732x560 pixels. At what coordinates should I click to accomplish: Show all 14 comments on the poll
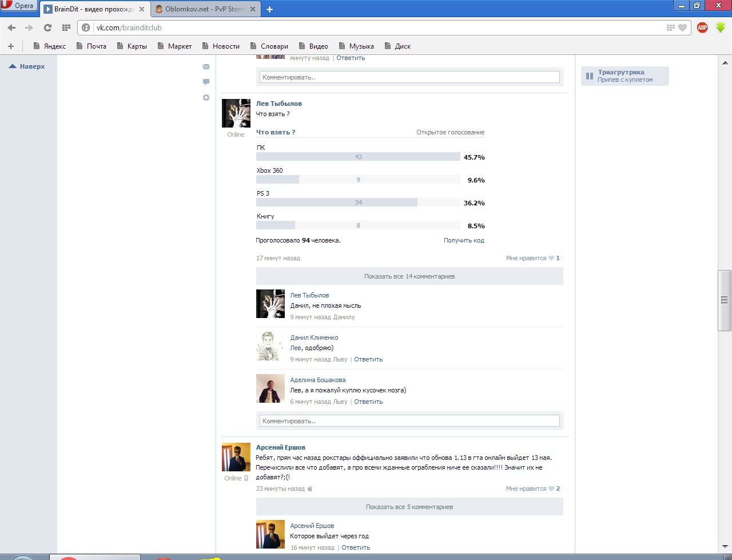[x=409, y=276]
